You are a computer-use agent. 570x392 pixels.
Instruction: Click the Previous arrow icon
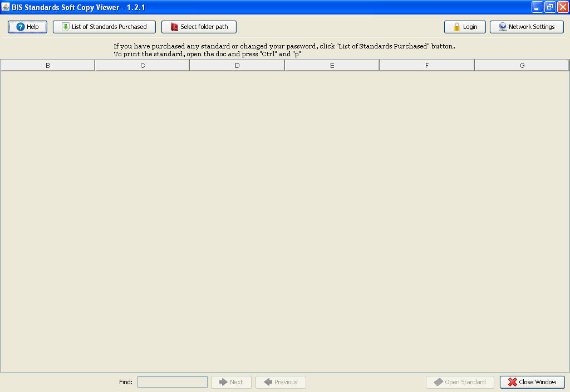tap(269, 382)
